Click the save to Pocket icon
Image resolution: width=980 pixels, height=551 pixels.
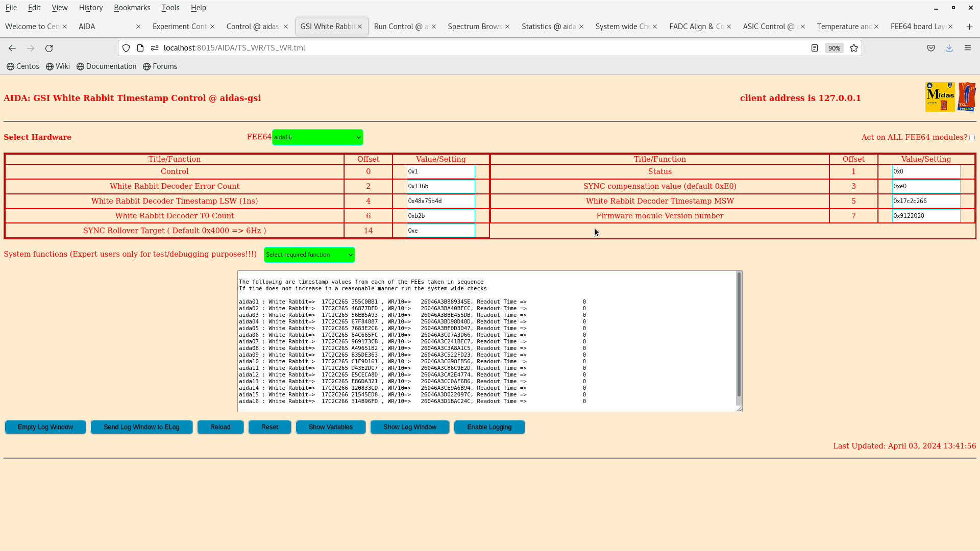click(x=931, y=48)
